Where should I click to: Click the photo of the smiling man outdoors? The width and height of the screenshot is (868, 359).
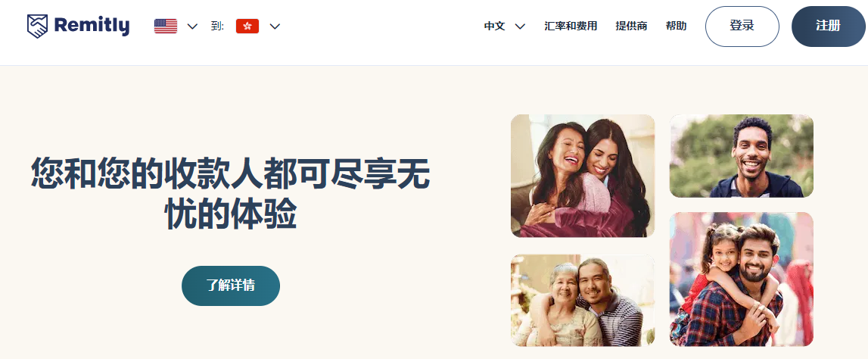(741, 156)
